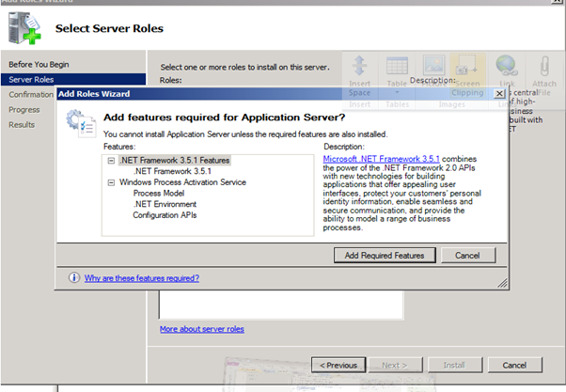Open the Table ribbon icon
The image size is (566, 392).
point(397,66)
